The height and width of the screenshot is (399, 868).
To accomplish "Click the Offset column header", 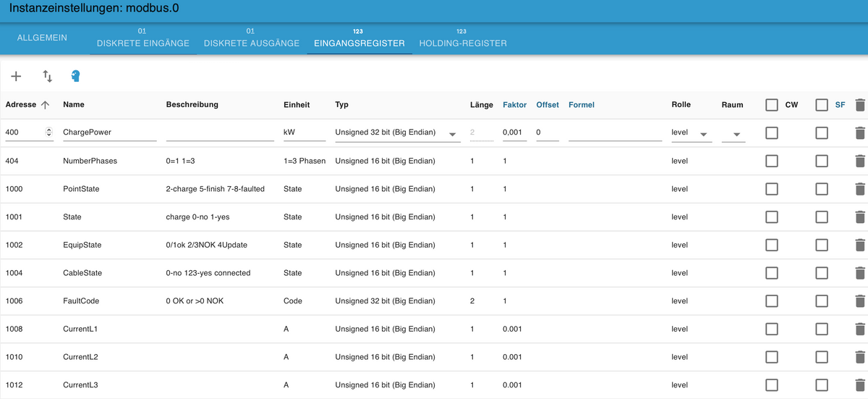I will [548, 105].
